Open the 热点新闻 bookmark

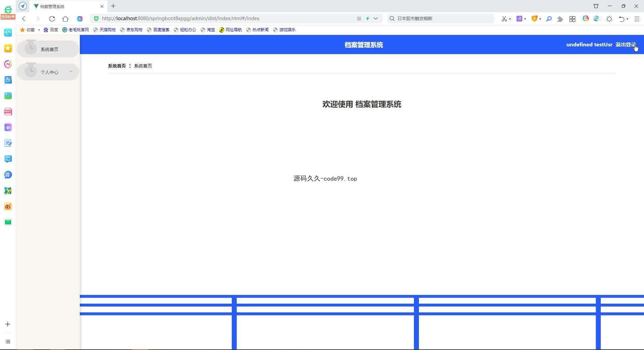click(257, 30)
